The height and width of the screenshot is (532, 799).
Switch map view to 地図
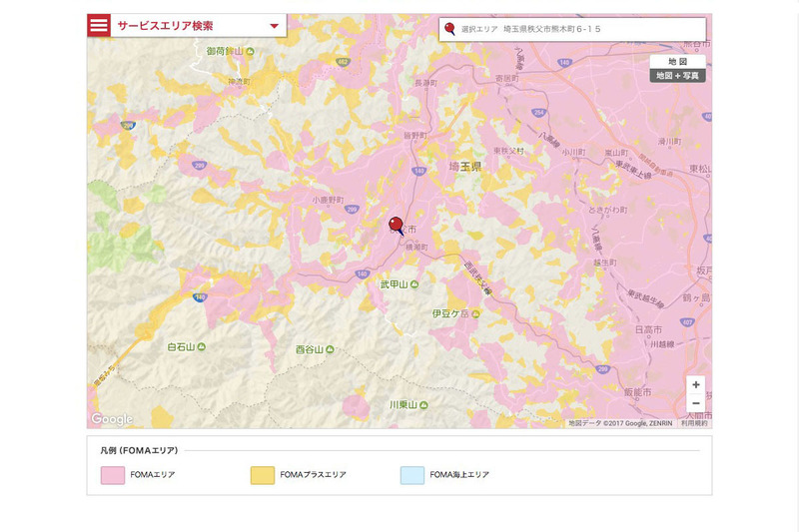[678, 62]
